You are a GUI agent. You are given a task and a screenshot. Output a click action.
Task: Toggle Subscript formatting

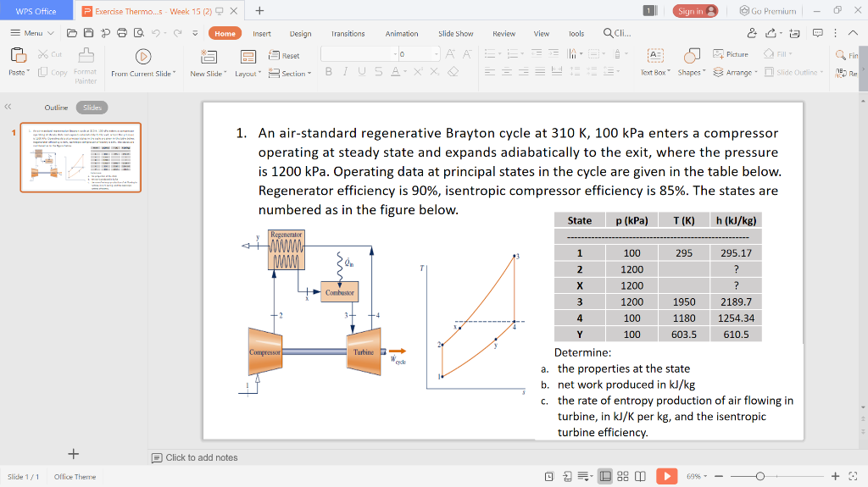(435, 71)
